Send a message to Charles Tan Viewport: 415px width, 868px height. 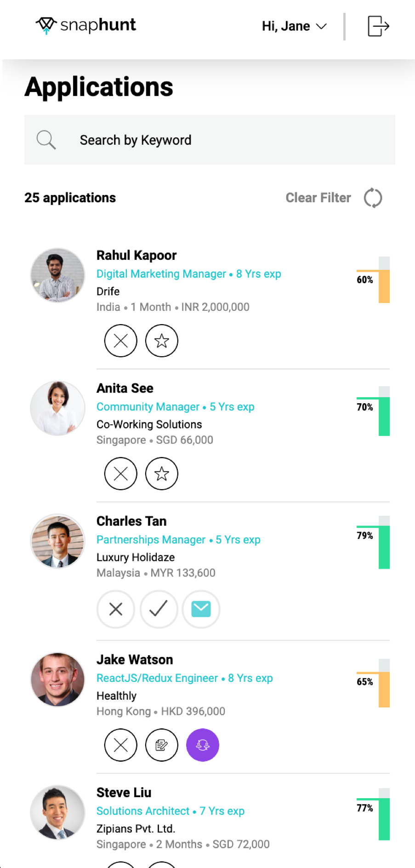click(x=201, y=609)
